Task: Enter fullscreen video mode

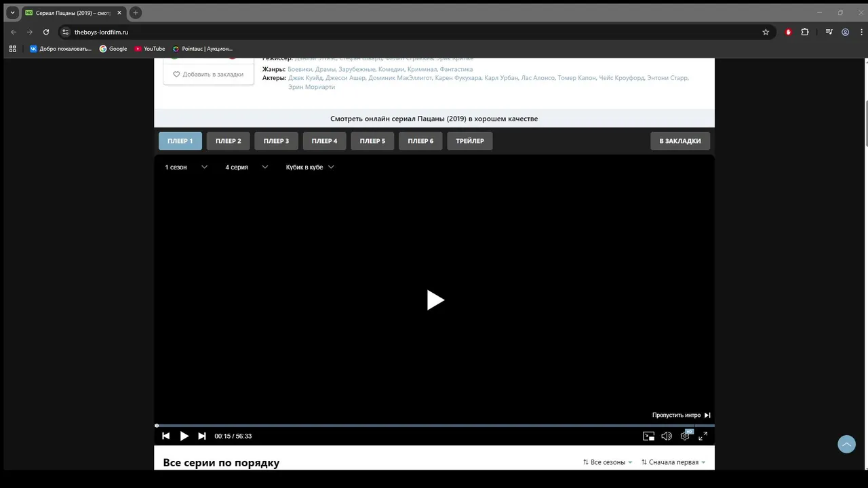Action: 703,436
